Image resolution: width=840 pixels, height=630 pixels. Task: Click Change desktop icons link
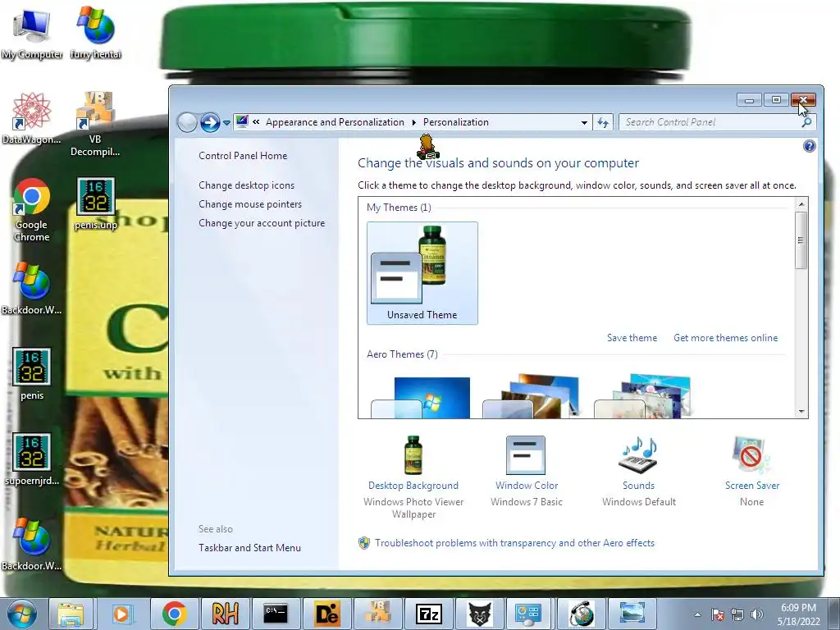click(x=246, y=185)
